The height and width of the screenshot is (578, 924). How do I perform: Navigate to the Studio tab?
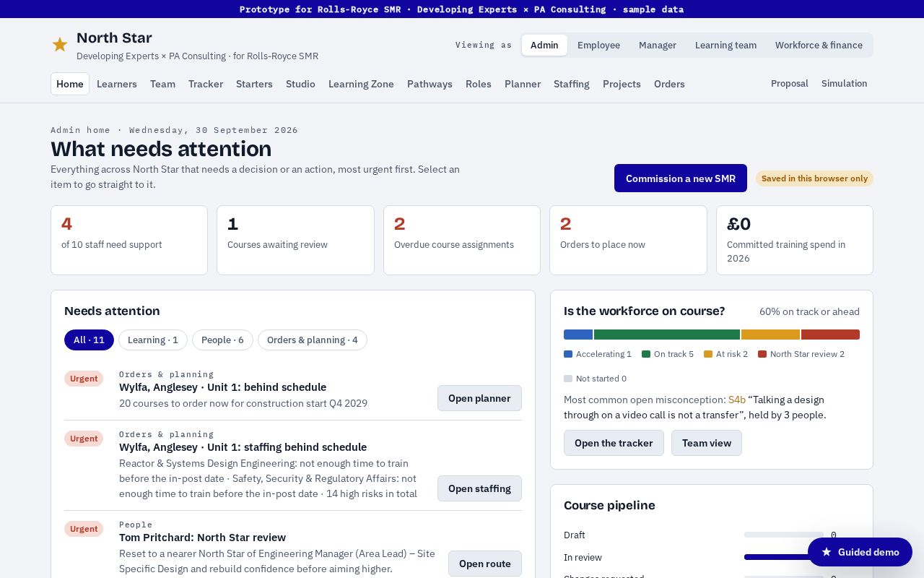coord(300,84)
